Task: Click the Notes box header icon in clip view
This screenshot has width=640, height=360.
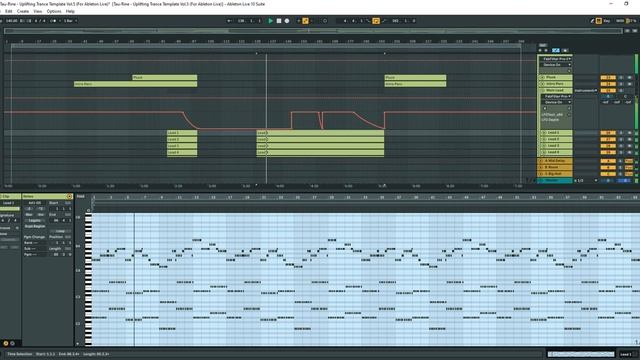Action: click(x=69, y=196)
